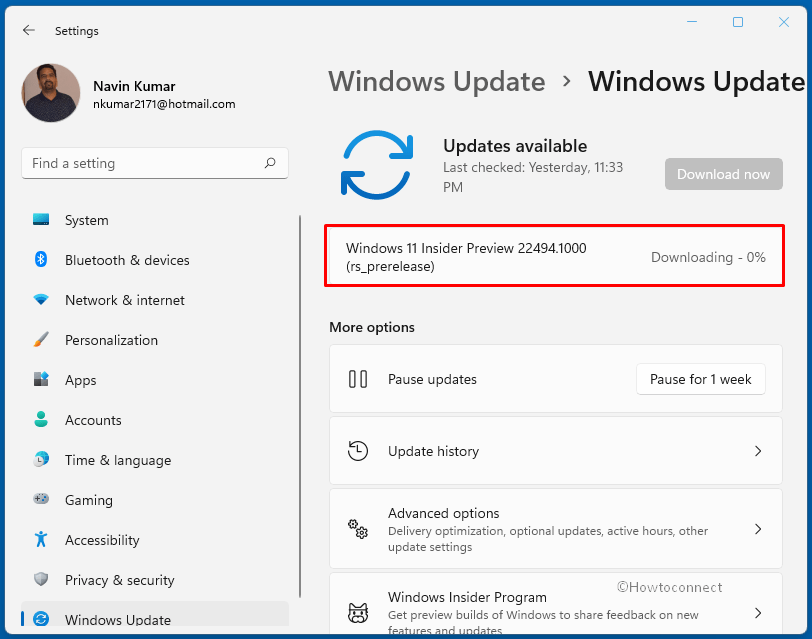Click the pause bars icon
This screenshot has width=812, height=639.
[358, 379]
